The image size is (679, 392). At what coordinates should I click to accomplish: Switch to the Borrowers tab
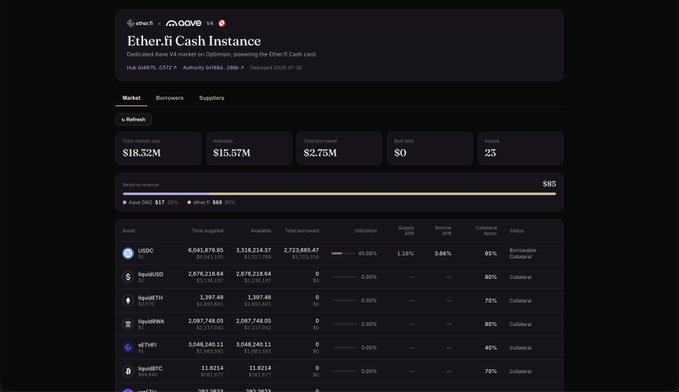pos(169,98)
